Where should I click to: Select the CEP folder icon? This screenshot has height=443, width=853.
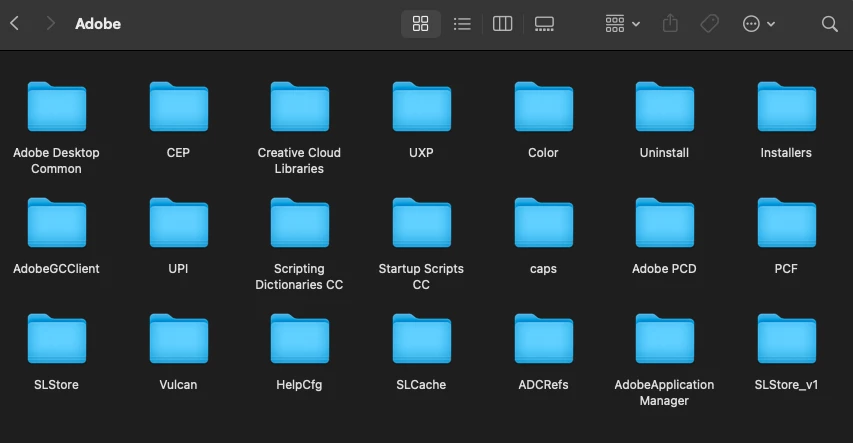pos(178,107)
